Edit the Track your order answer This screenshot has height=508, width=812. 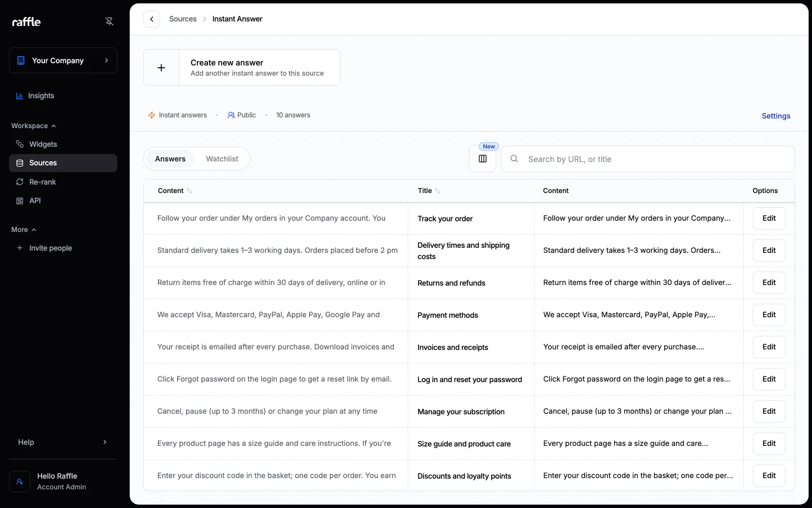coord(769,218)
